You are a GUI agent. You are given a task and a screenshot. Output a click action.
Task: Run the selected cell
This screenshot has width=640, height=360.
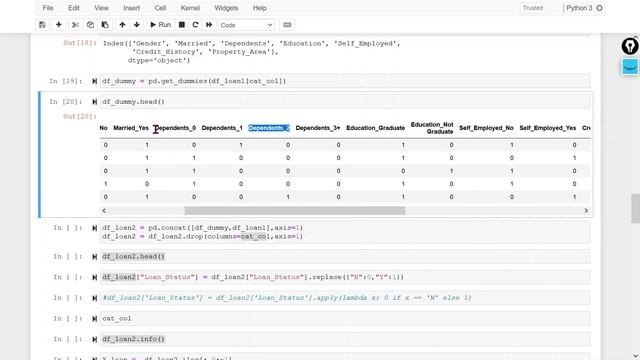click(x=160, y=25)
